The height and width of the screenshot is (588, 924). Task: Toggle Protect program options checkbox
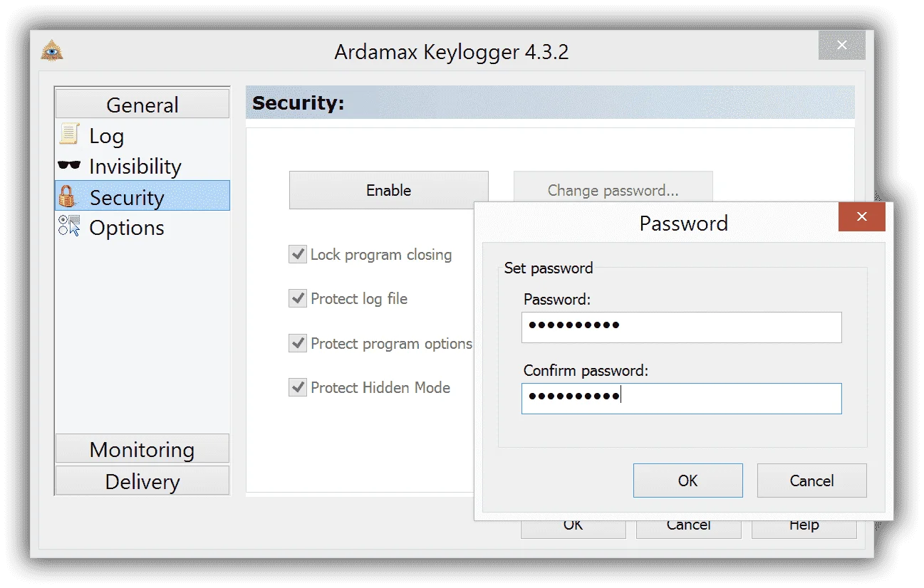(x=297, y=343)
